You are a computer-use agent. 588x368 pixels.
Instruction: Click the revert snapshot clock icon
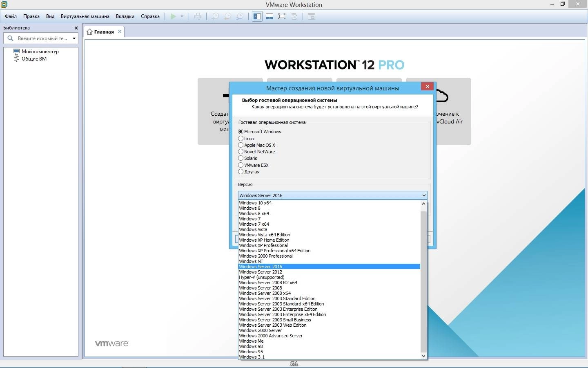point(228,16)
